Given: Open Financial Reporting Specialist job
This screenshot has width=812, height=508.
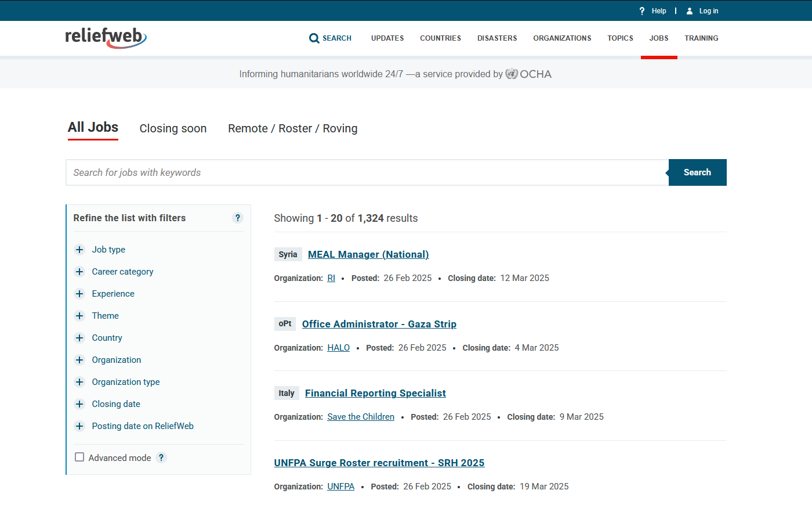Looking at the screenshot, I should click(375, 393).
